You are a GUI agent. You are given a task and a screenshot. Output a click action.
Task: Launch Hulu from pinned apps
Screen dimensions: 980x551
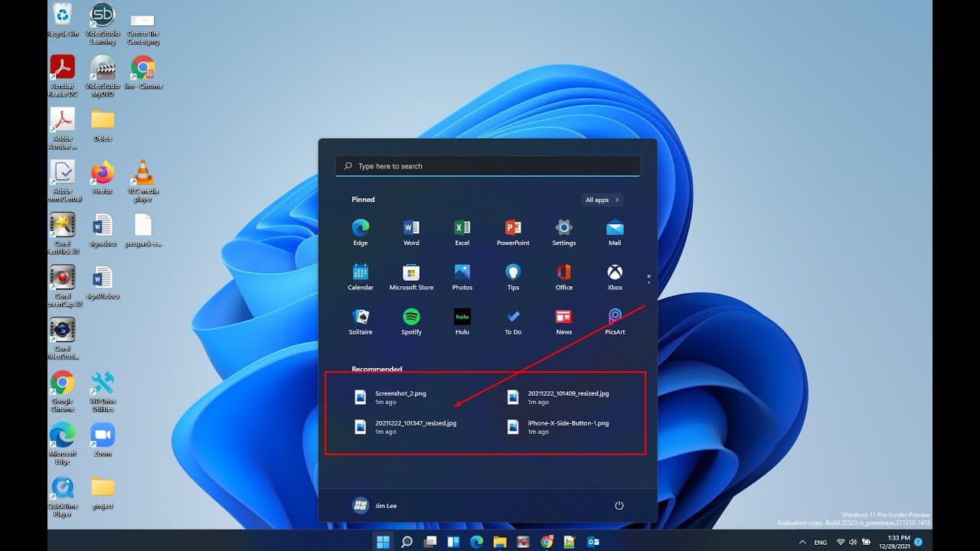pyautogui.click(x=462, y=321)
